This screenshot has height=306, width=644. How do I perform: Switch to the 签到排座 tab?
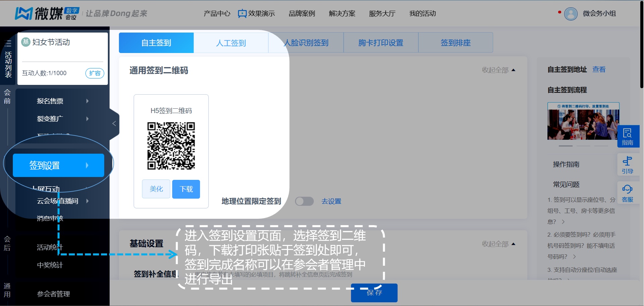pos(455,43)
